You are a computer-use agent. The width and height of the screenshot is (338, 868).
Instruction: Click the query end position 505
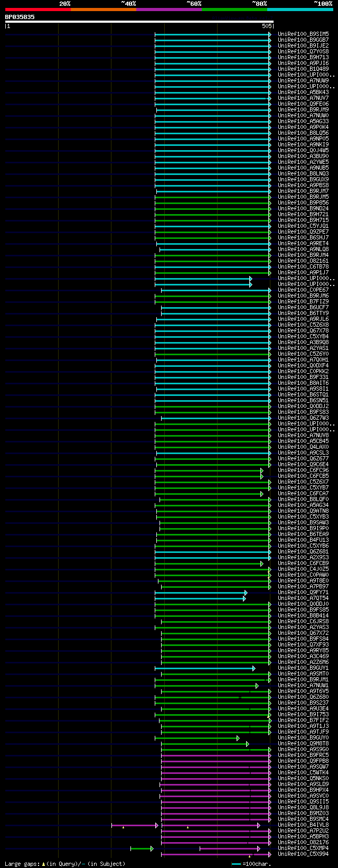[x=266, y=26]
